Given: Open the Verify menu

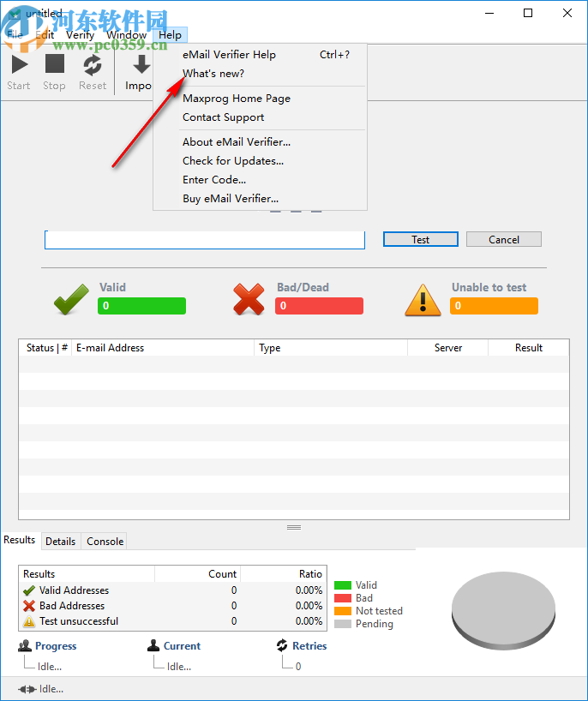Looking at the screenshot, I should point(81,35).
